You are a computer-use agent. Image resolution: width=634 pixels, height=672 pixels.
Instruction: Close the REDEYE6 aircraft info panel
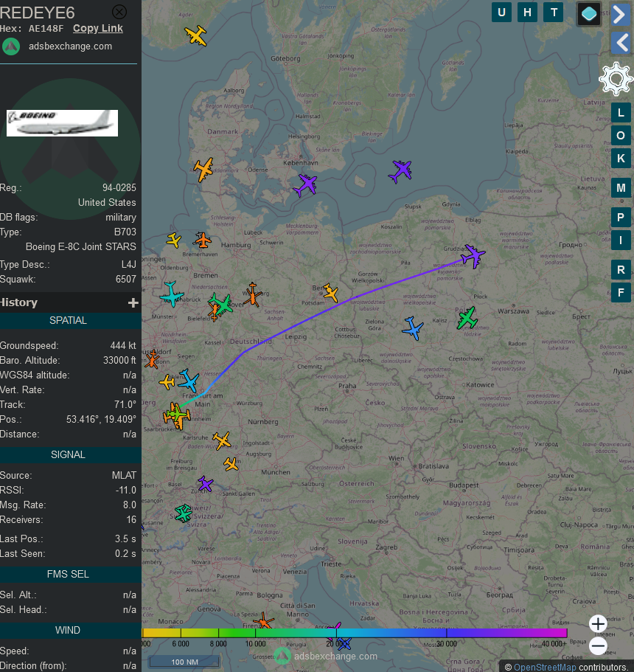pyautogui.click(x=119, y=12)
